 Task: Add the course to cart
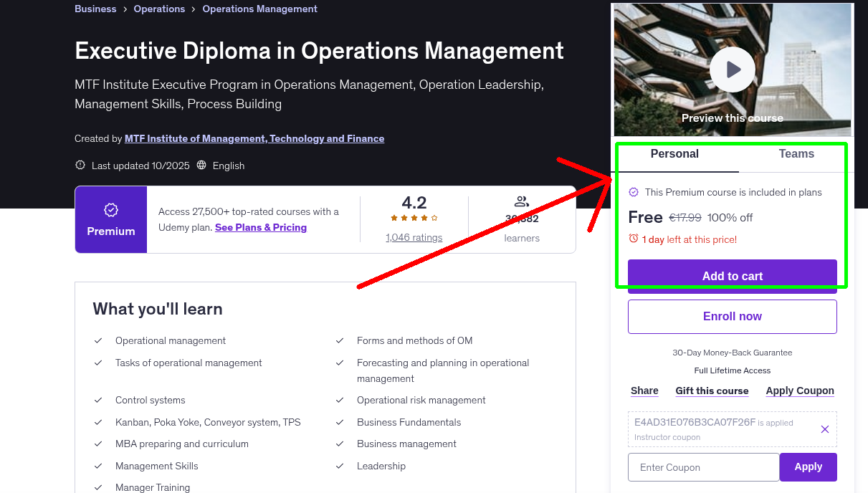coord(732,276)
